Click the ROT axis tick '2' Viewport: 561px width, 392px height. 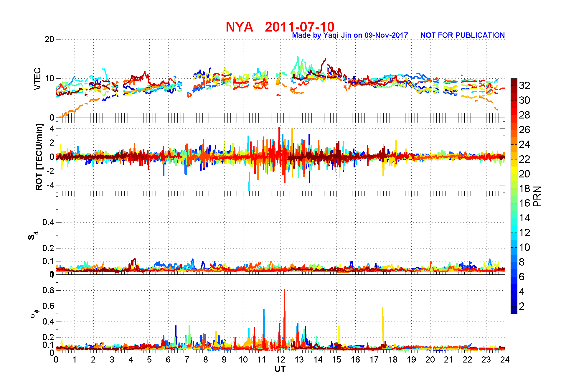tap(52, 143)
